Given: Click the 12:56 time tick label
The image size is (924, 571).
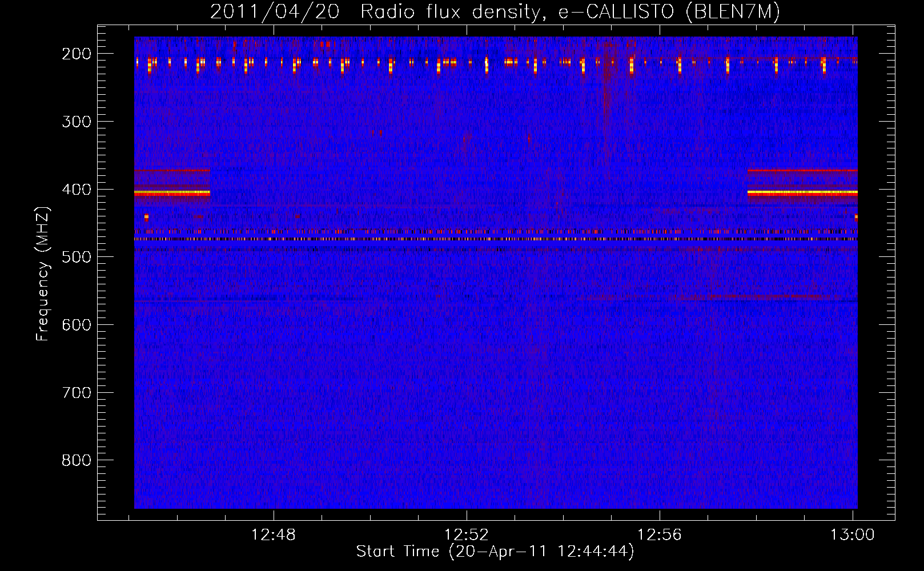Looking at the screenshot, I should 660,535.
